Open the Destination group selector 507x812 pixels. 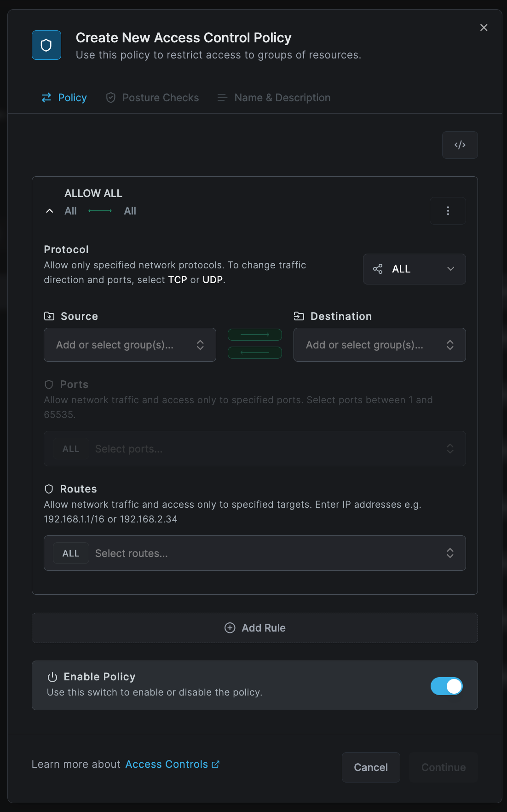pos(380,345)
